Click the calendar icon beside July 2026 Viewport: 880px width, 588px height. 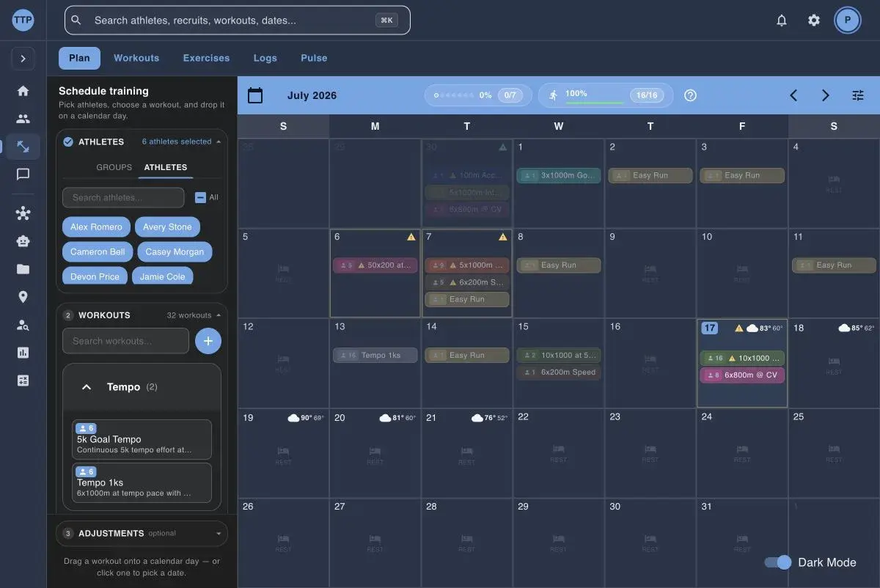pyautogui.click(x=255, y=95)
